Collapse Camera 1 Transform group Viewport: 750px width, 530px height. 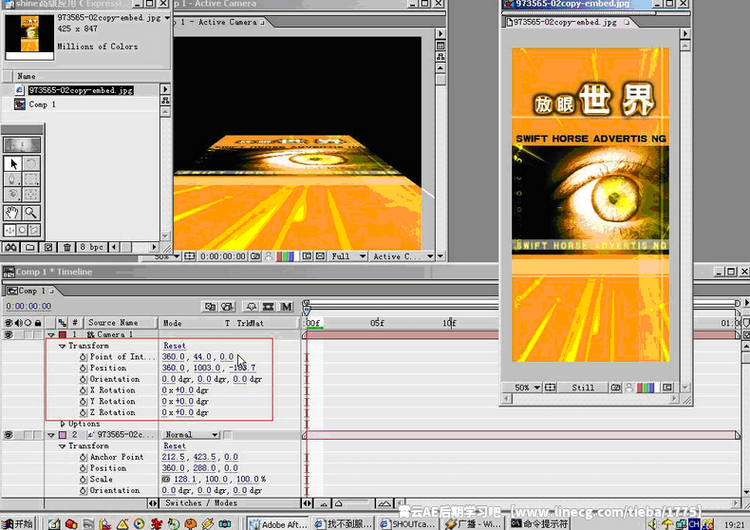(x=62, y=346)
